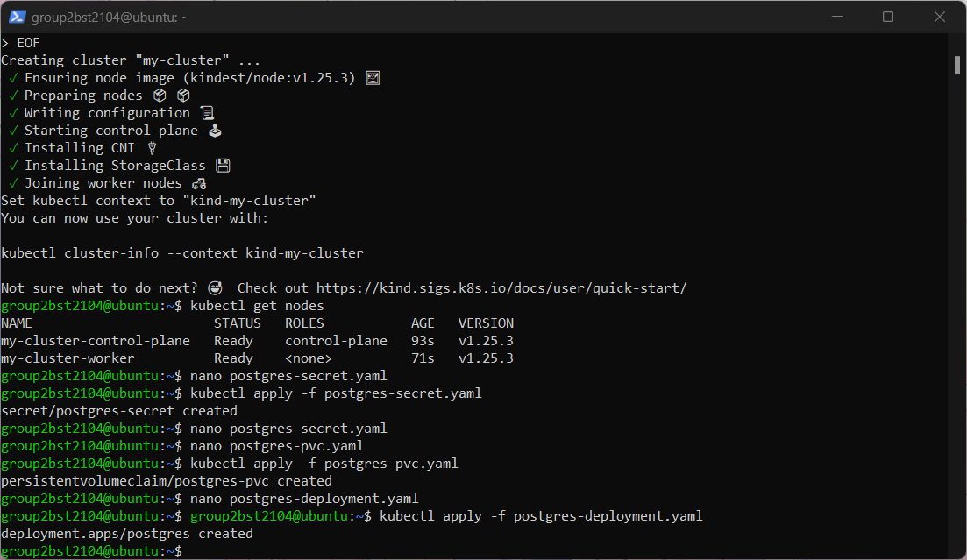The image size is (967, 560).
Task: Click the VERSION column header
Action: (486, 323)
